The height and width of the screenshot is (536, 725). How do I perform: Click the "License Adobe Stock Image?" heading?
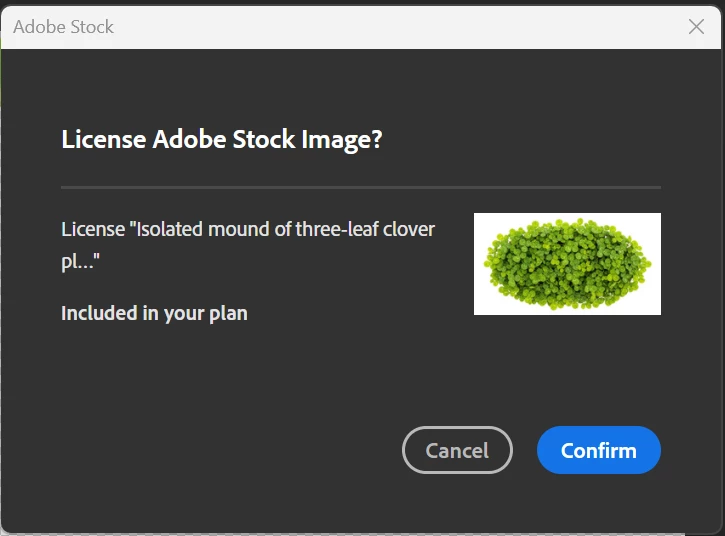coord(222,139)
